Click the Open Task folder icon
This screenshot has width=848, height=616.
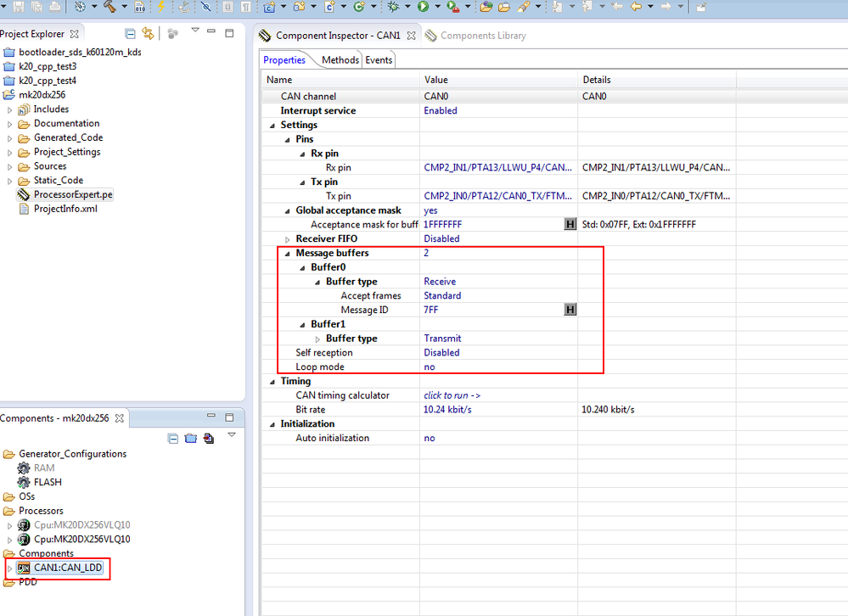pyautogui.click(x=504, y=7)
